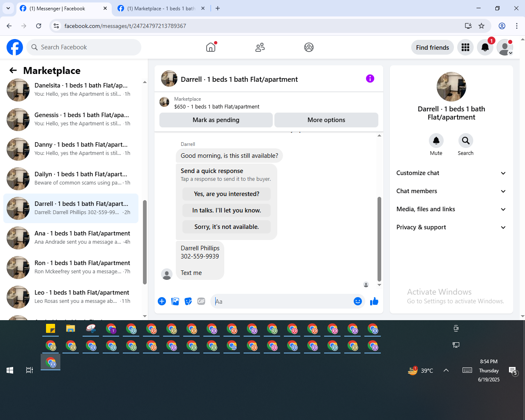Search within the conversation
525x420 pixels.
(466, 141)
